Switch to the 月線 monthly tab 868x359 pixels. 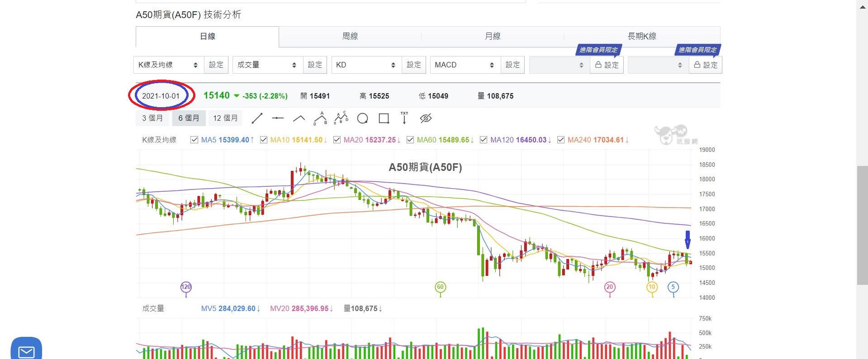(492, 37)
